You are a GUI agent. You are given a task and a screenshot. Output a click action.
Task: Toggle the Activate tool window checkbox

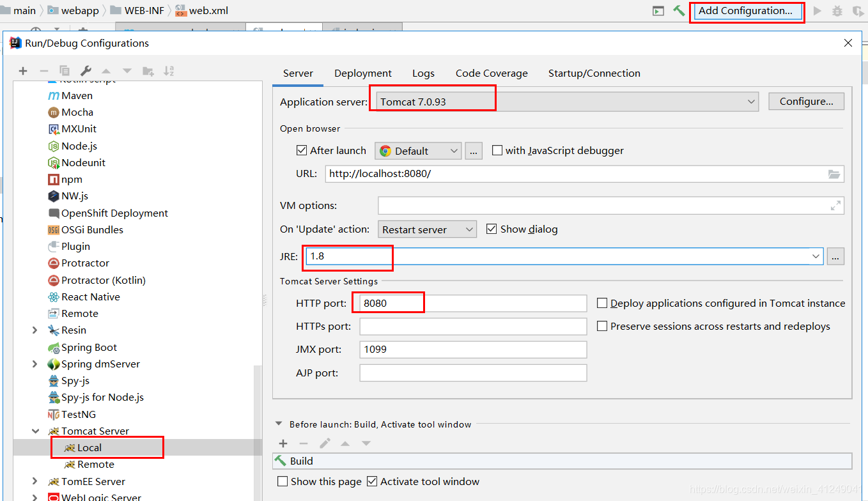click(372, 481)
